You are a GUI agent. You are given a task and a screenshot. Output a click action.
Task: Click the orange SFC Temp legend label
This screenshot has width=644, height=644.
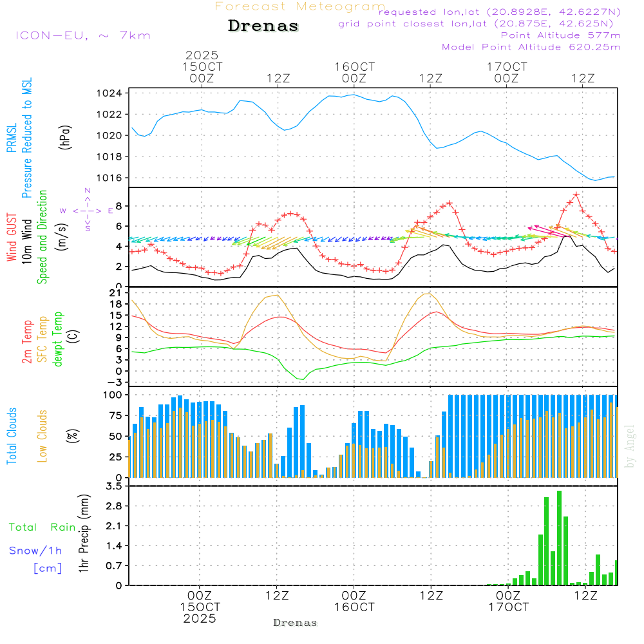43,339
